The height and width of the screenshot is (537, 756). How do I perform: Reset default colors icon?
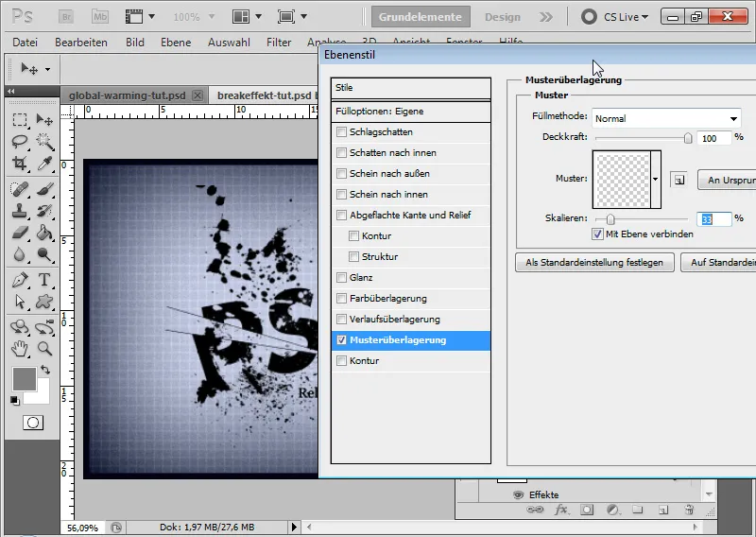(15, 401)
